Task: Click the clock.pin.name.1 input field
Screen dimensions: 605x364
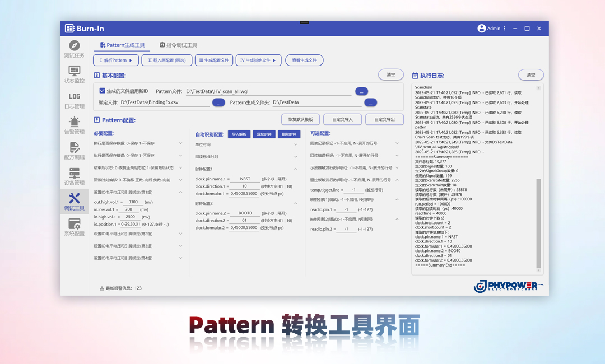Action: pyautogui.click(x=245, y=179)
